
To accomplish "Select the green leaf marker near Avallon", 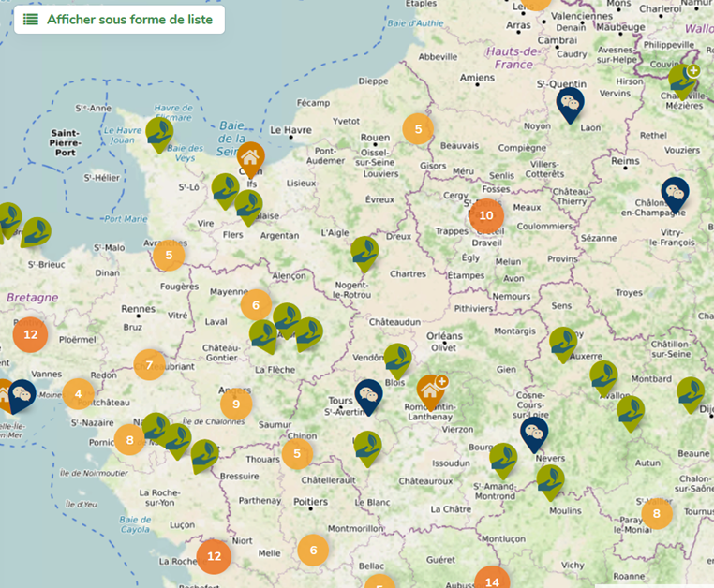I will [x=603, y=377].
